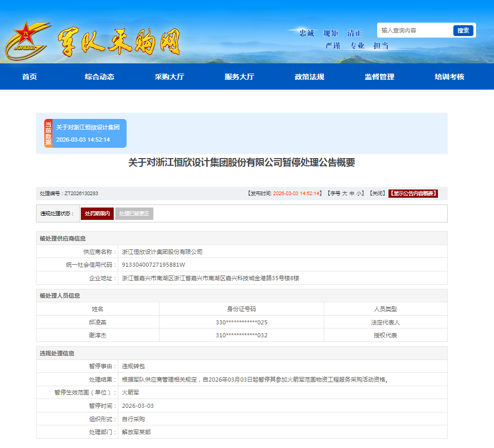Click the 军队采购网 site title graphic
Image resolution: width=494 pixels, height=448 pixels.
tap(119, 41)
